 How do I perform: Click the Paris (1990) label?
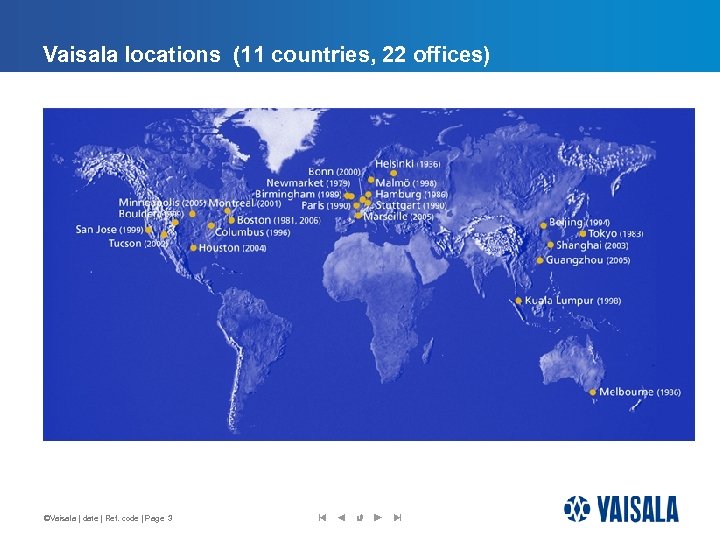[326, 205]
